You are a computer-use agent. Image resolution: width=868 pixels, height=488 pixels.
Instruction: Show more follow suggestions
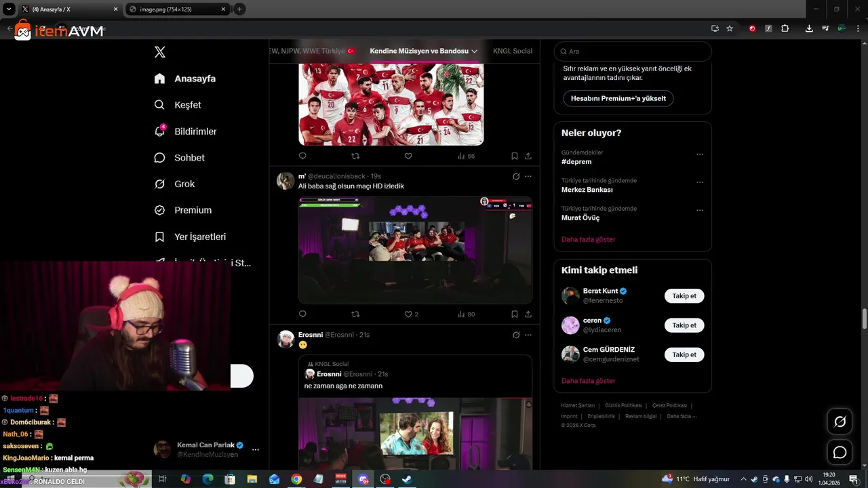(x=588, y=381)
